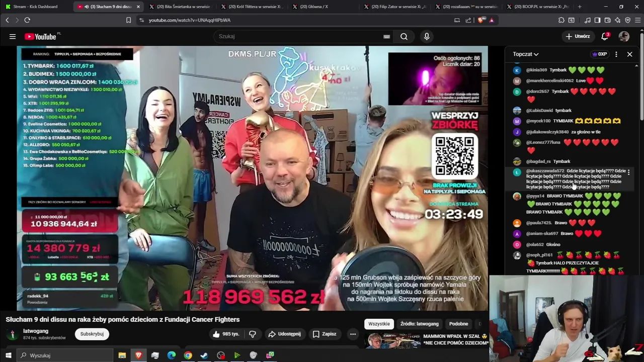Go back with browser back arrow
The height and width of the screenshot is (362, 644).
click(x=7, y=20)
